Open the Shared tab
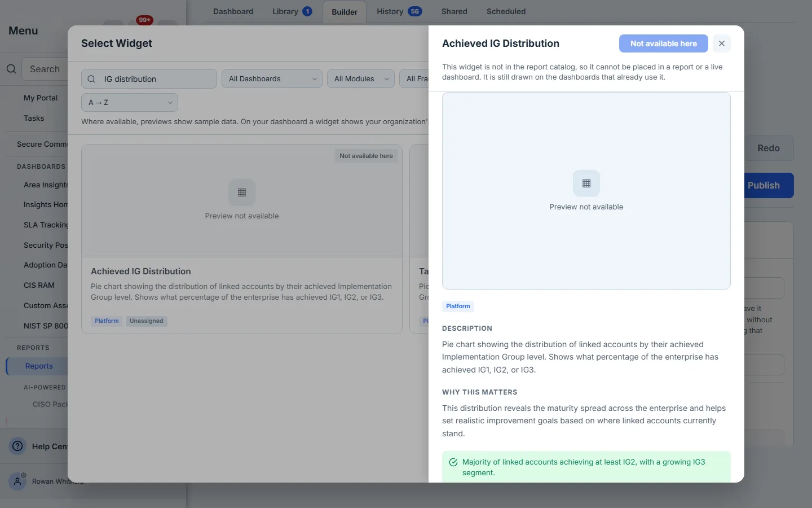Image resolution: width=812 pixels, height=508 pixels. pos(454,11)
